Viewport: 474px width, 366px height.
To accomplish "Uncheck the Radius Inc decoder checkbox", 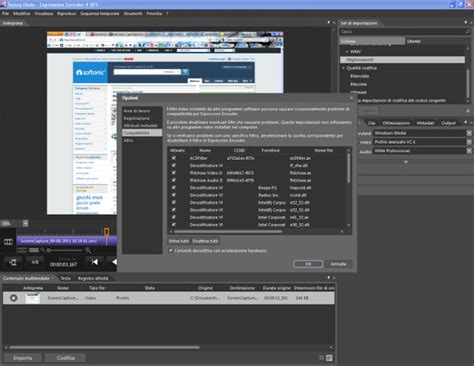I will [x=174, y=195].
